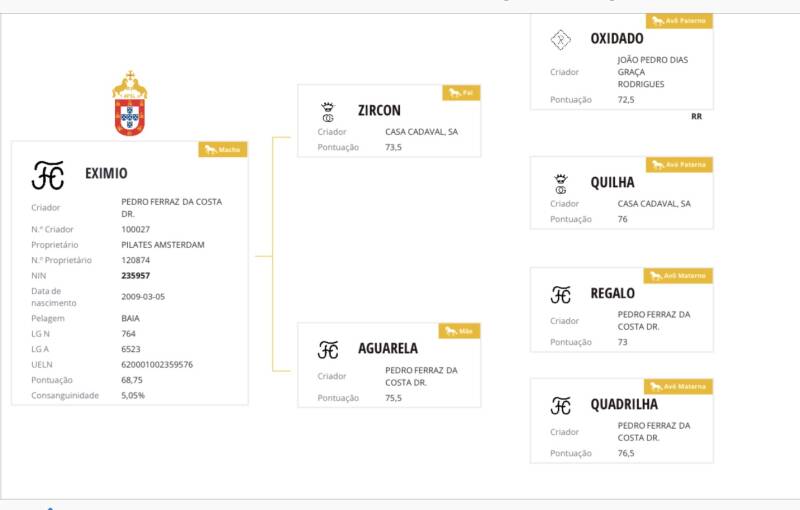Open the QUADRILHA granddam name link
The image size is (800, 510).
tap(624, 405)
